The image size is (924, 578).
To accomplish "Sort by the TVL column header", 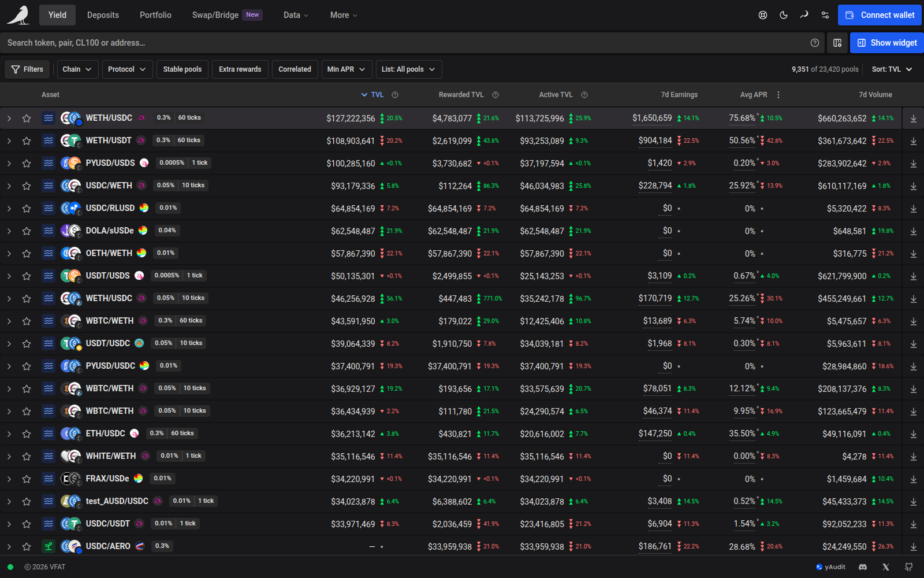I will pyautogui.click(x=372, y=95).
